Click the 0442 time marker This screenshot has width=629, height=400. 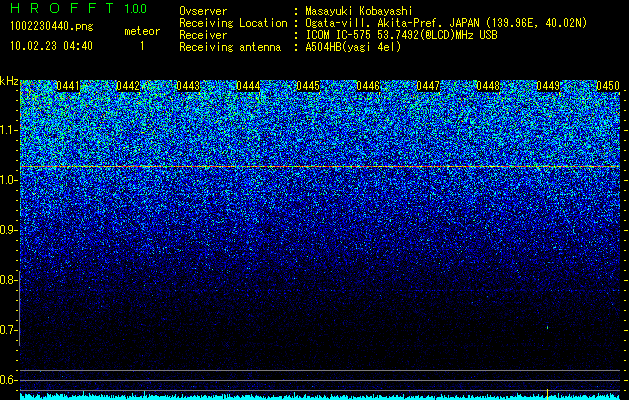click(128, 86)
